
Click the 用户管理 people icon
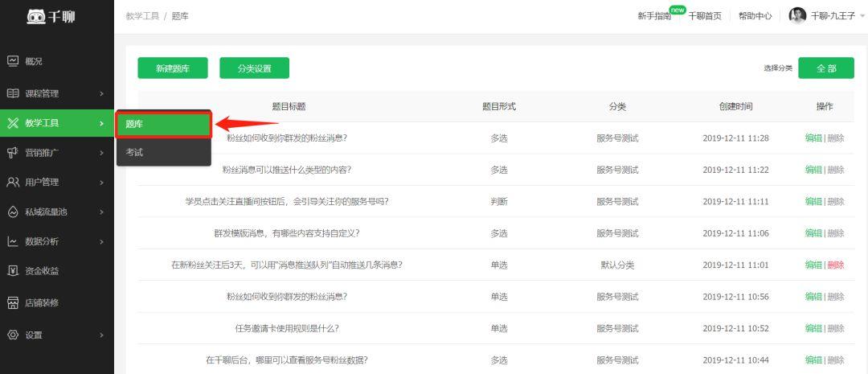click(13, 183)
